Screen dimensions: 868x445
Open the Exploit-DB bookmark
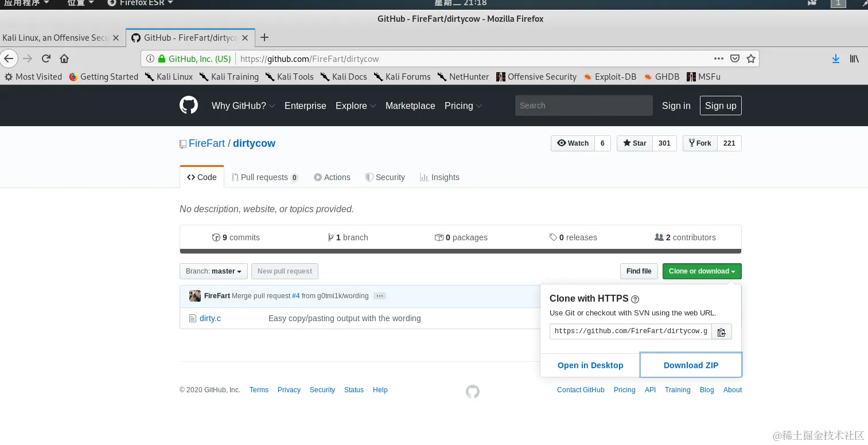pyautogui.click(x=610, y=76)
